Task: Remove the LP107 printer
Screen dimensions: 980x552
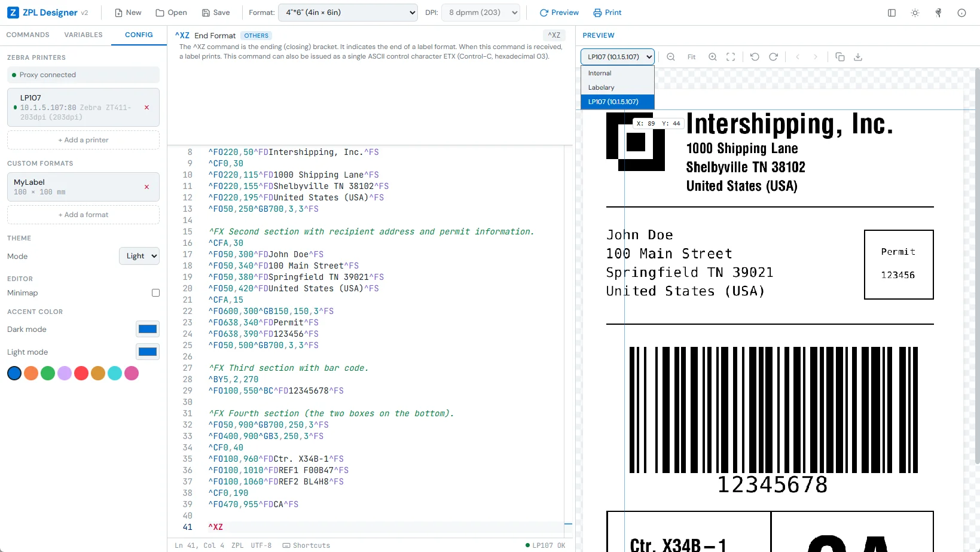Action: point(146,108)
